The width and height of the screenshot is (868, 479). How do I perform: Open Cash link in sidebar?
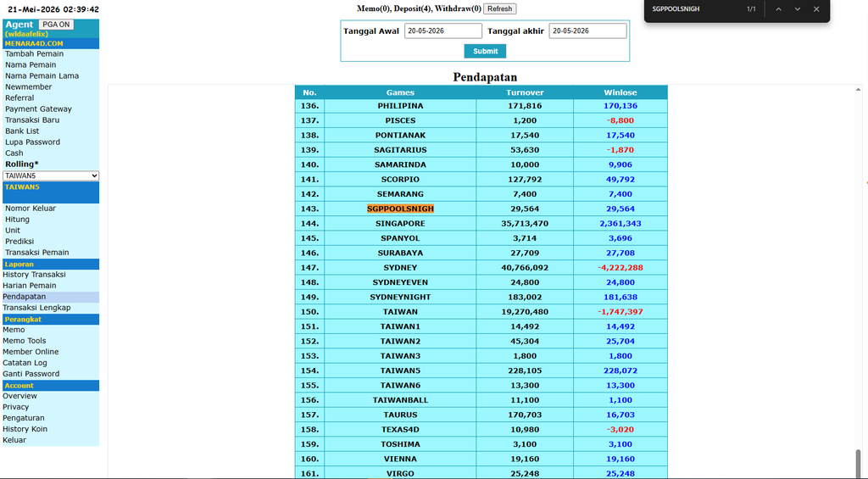pos(14,153)
